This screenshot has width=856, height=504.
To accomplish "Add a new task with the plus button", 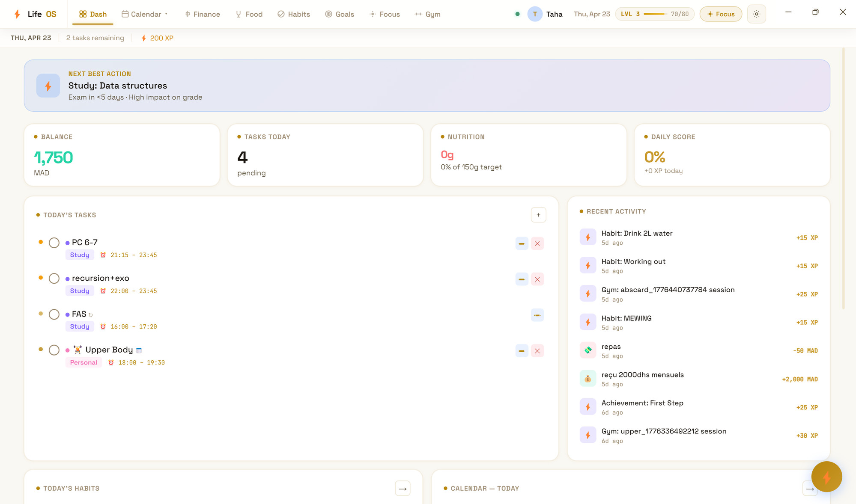I will tap(538, 215).
